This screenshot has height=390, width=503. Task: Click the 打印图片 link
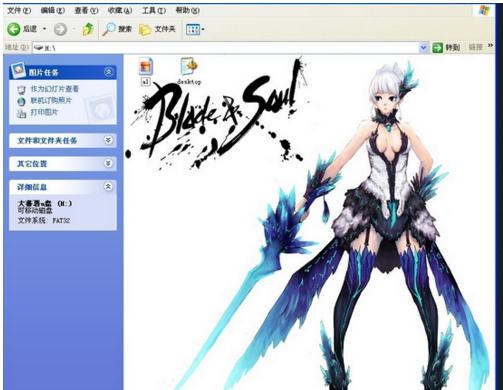(44, 112)
